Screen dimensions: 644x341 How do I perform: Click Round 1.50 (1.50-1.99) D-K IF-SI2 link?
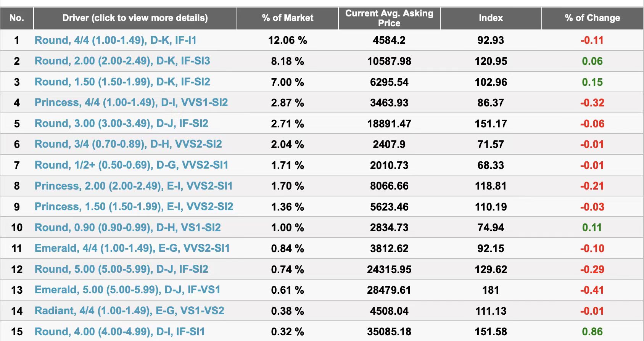pos(122,82)
